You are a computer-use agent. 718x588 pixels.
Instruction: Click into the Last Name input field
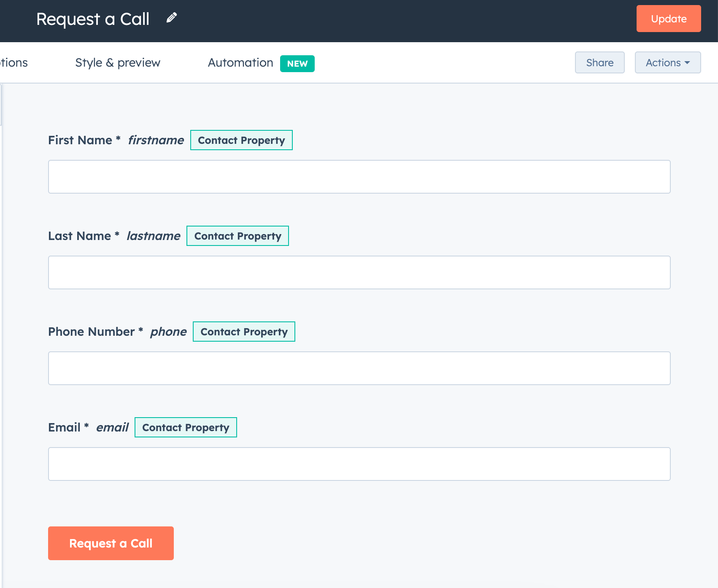tap(359, 272)
